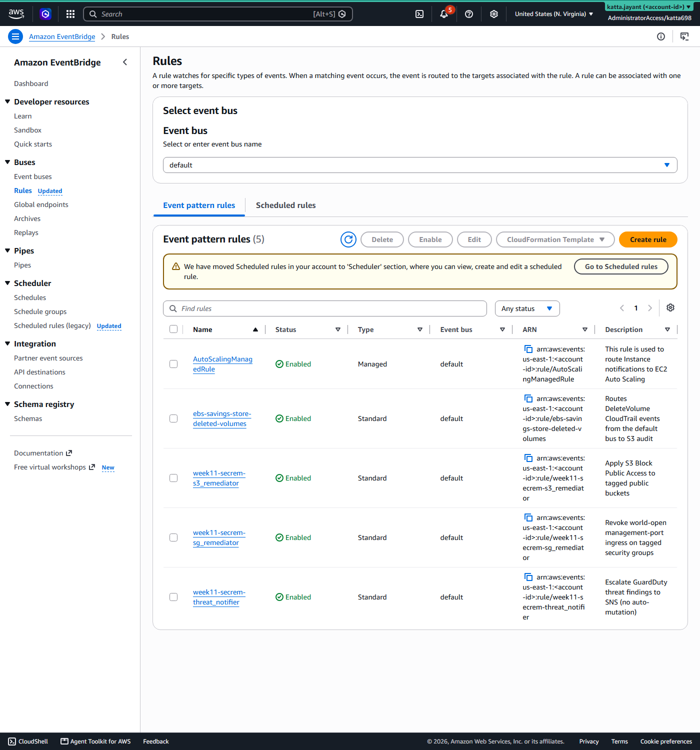Open the Feedback link in the footer
700x750 pixels.
pos(156,741)
